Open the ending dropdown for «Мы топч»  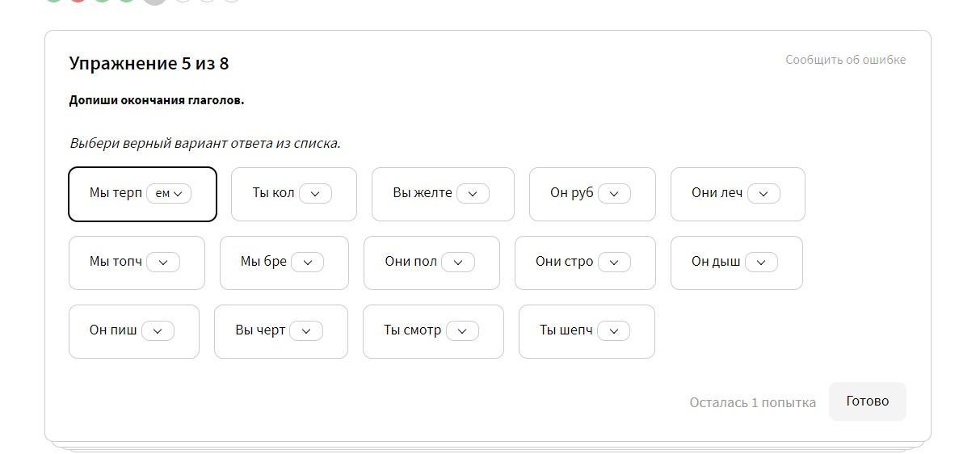pyautogui.click(x=163, y=263)
